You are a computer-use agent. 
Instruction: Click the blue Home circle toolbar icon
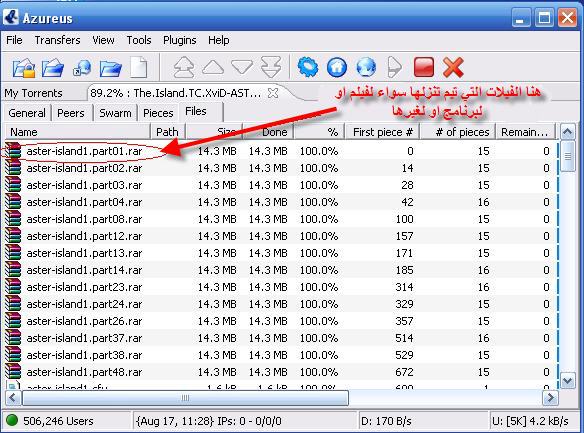(337, 67)
